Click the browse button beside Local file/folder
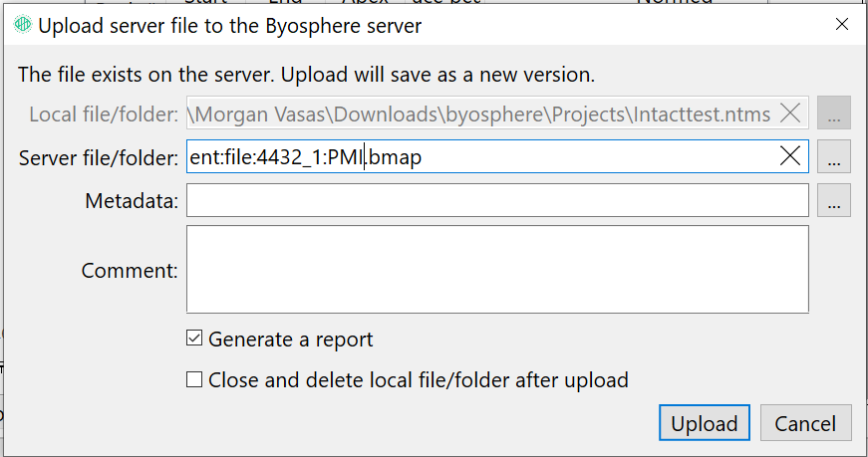 click(x=834, y=113)
